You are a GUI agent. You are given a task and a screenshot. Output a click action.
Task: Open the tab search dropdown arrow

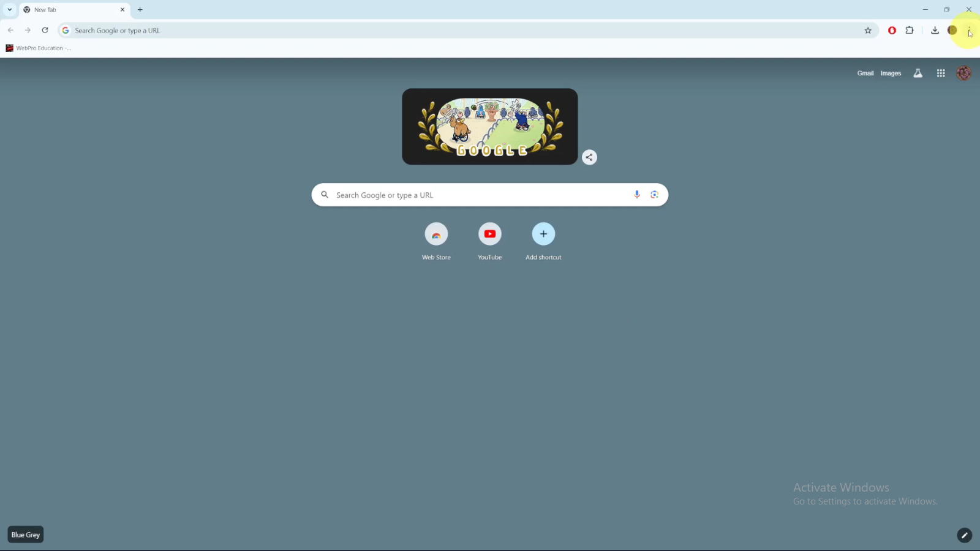(10, 10)
